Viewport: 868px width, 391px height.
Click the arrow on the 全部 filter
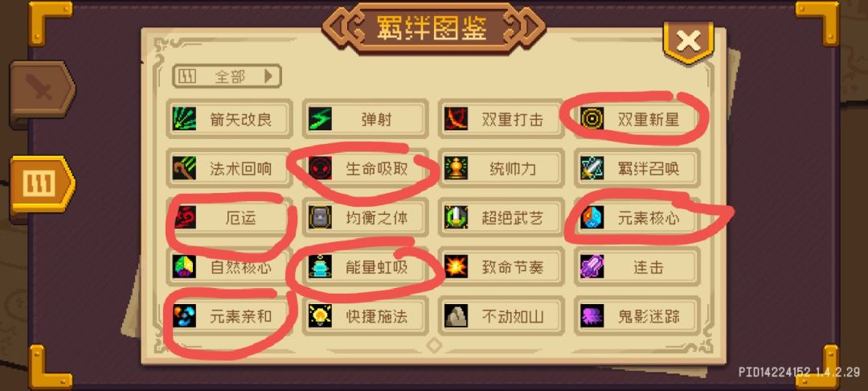click(x=268, y=76)
